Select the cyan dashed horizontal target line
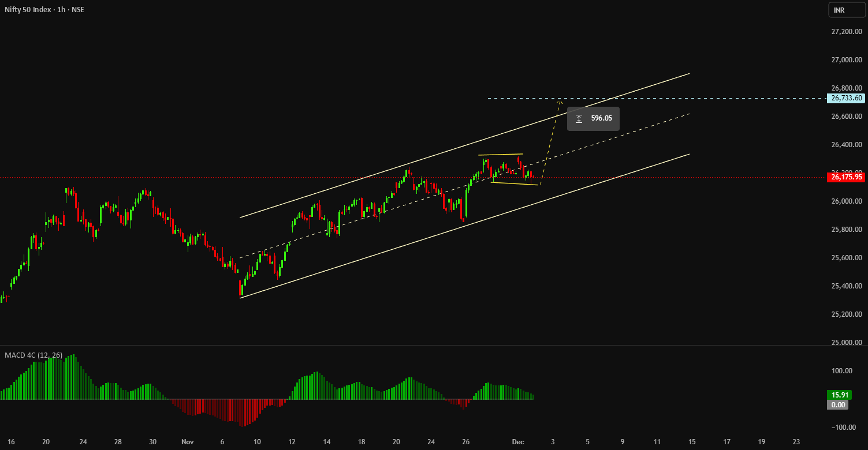 (x=658, y=98)
